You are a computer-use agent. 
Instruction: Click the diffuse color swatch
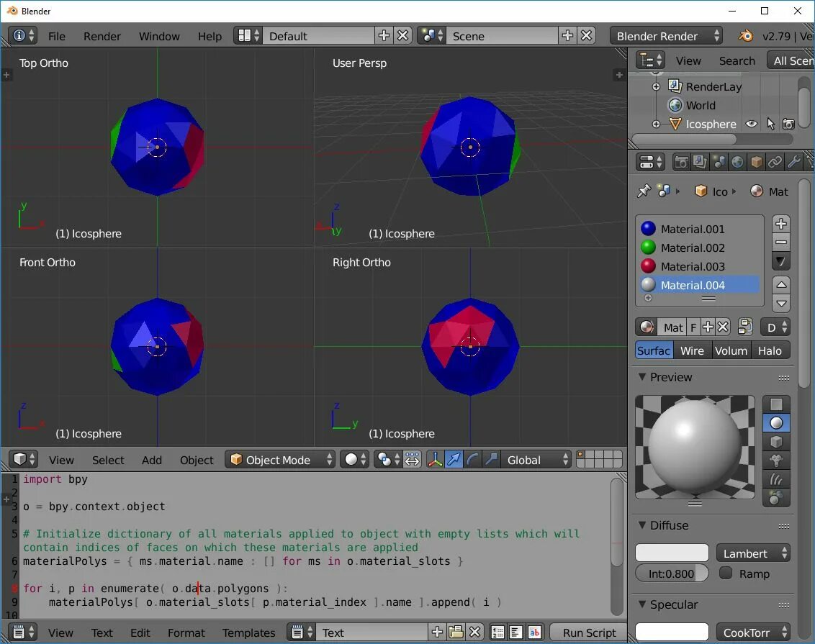(x=672, y=553)
